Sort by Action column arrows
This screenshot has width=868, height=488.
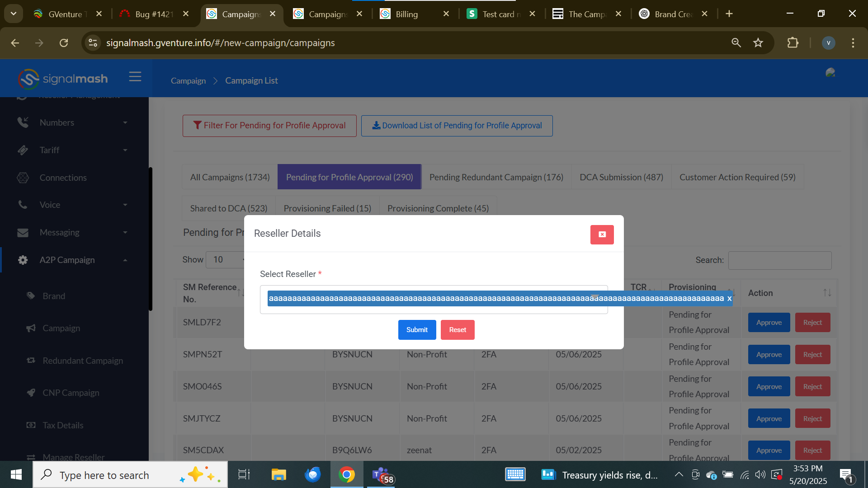827,293
